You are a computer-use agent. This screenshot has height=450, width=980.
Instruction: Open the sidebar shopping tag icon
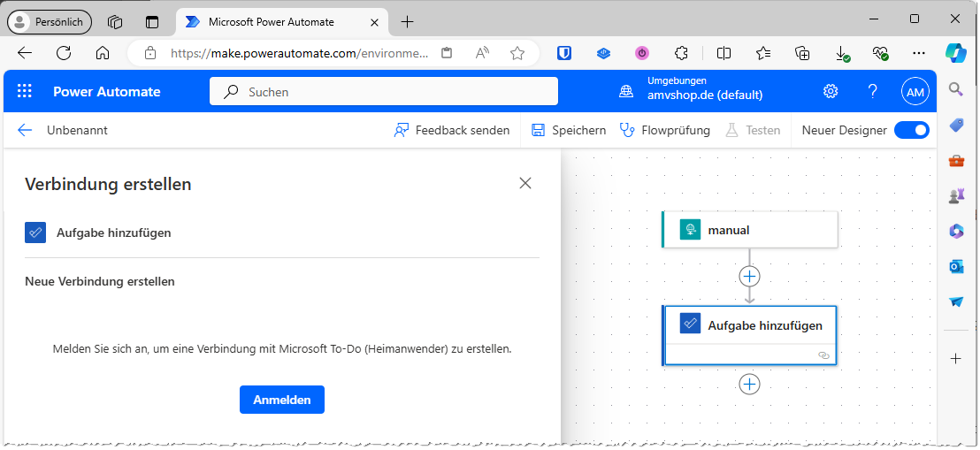(x=956, y=125)
